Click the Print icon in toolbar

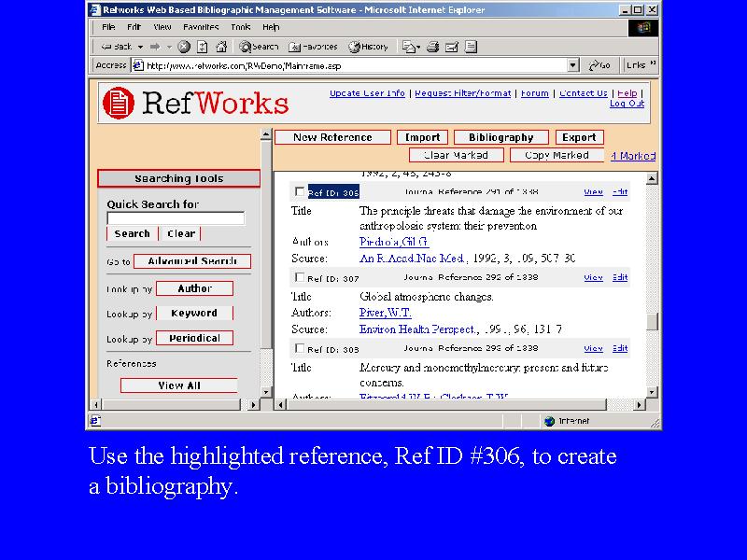coord(432,47)
